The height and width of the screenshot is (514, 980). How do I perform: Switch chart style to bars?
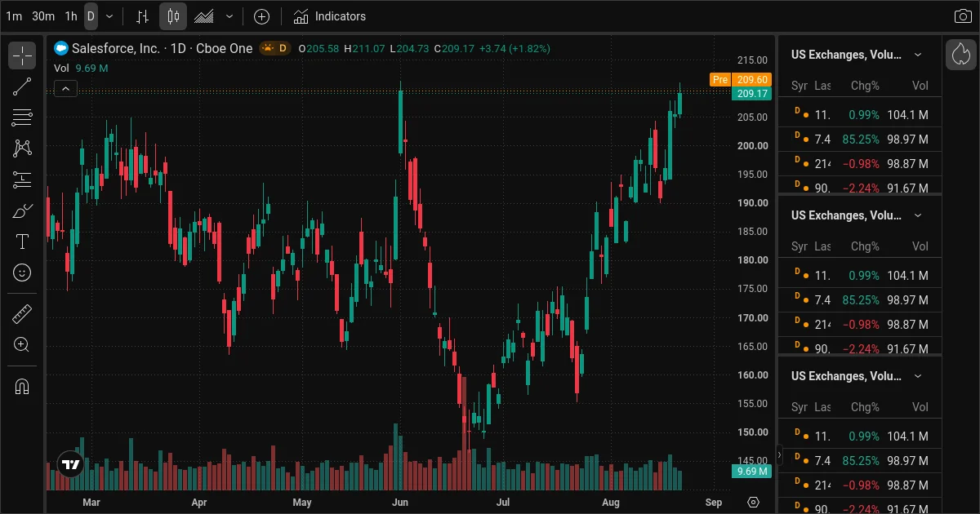point(142,16)
